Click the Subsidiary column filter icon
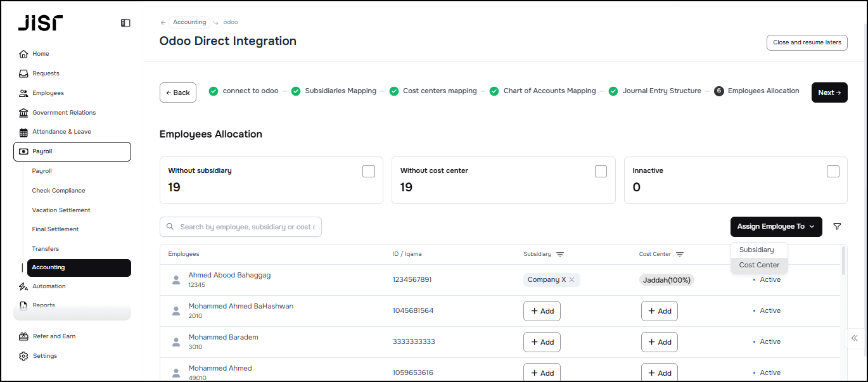 click(x=560, y=255)
